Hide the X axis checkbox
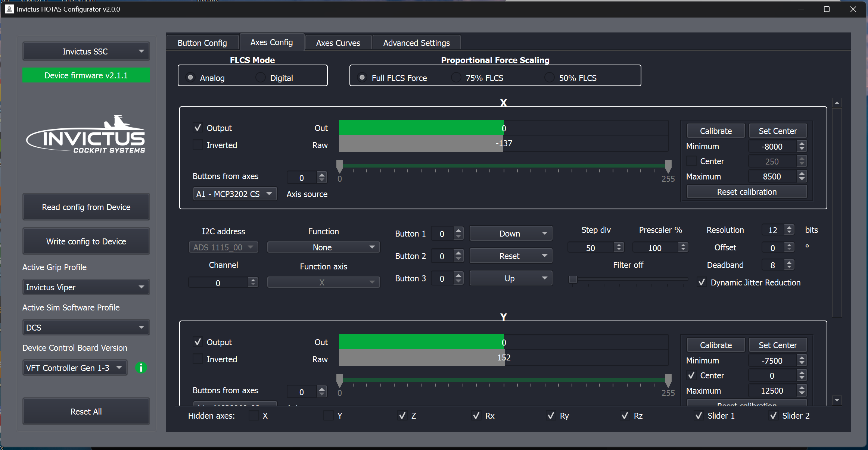 (x=254, y=416)
